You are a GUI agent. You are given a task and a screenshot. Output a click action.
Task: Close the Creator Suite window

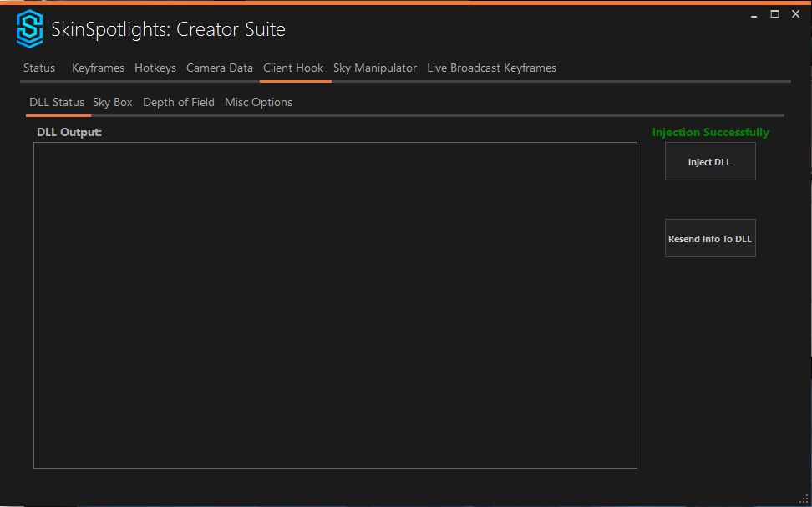(796, 14)
